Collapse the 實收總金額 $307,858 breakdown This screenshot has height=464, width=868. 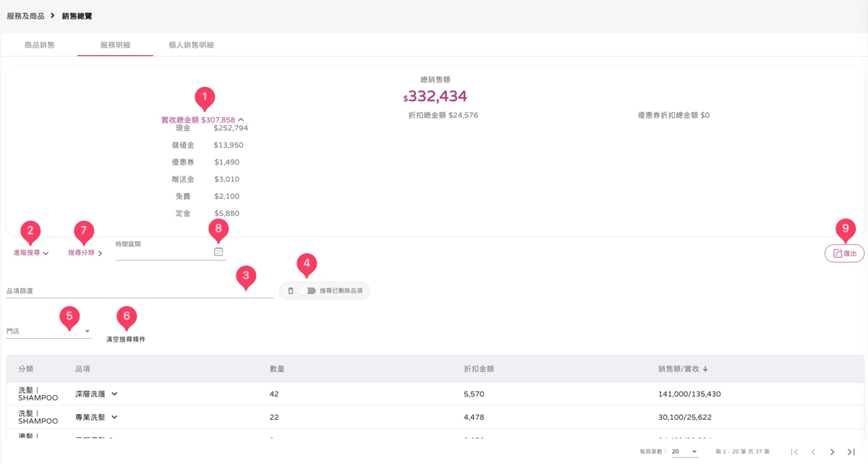click(241, 120)
